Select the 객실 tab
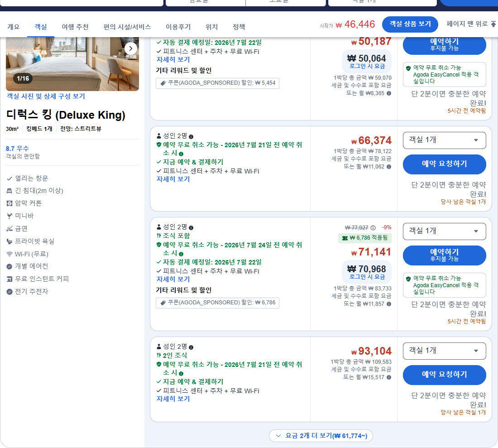Screen dimensions: 498x448 coord(41,27)
